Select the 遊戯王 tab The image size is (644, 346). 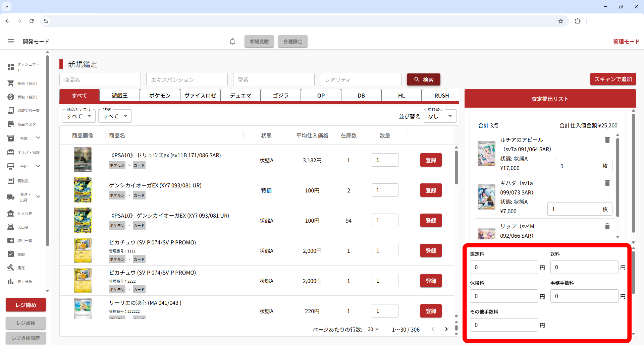click(120, 96)
